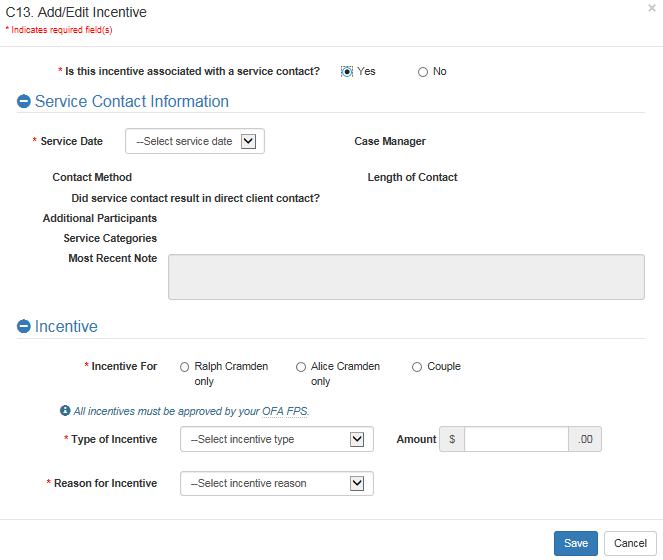The image size is (663, 560).
Task: Open the Select service date dropdown
Action: coord(195,141)
